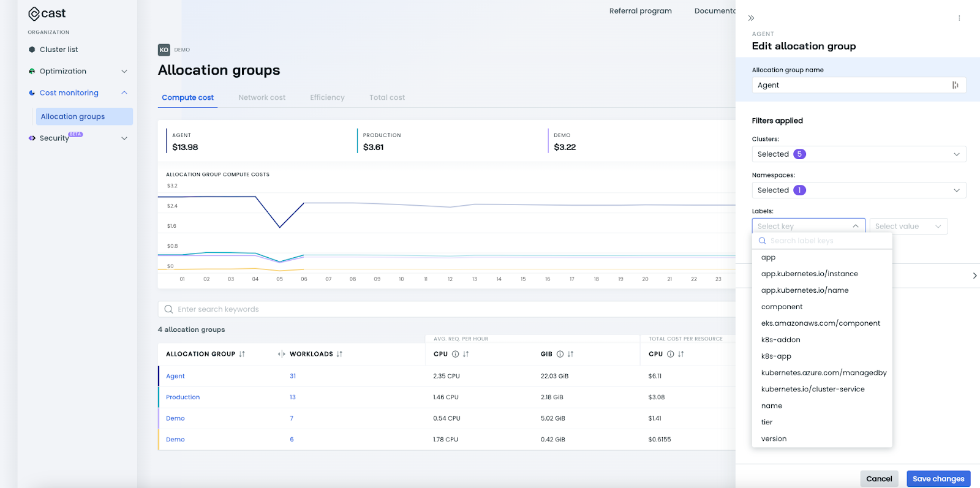Sort by Allocation group column
This screenshot has width=980, height=488.
click(242, 354)
